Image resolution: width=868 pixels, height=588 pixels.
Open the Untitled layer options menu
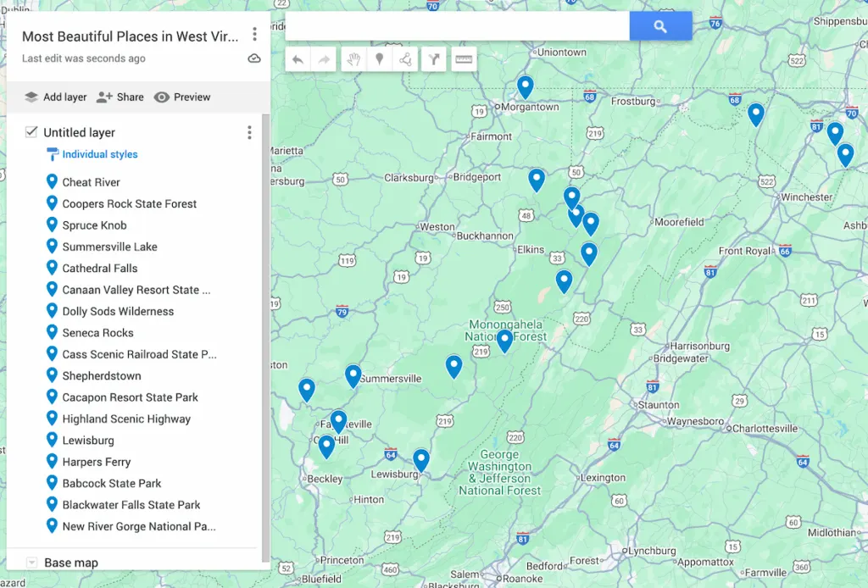click(250, 132)
